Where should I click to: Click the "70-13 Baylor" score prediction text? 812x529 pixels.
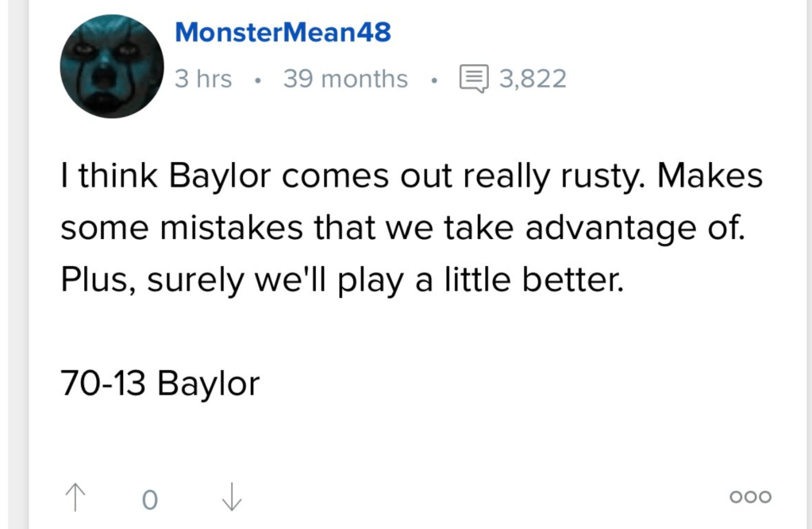click(x=160, y=384)
